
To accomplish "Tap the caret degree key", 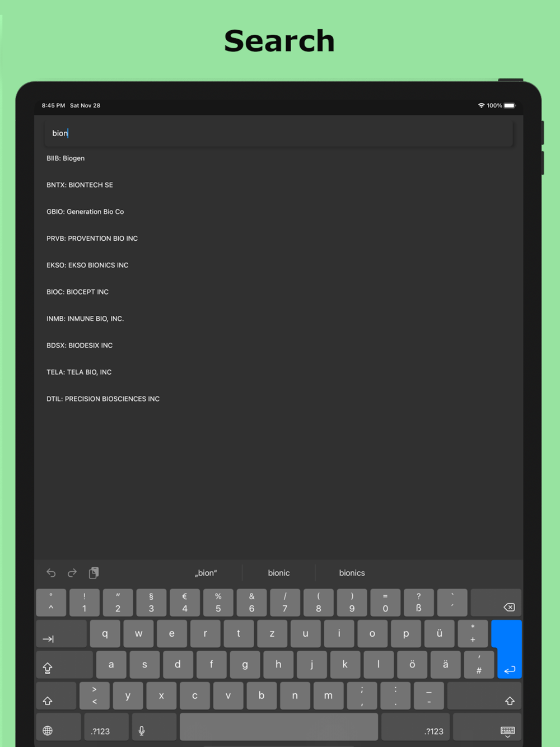I will [x=51, y=603].
